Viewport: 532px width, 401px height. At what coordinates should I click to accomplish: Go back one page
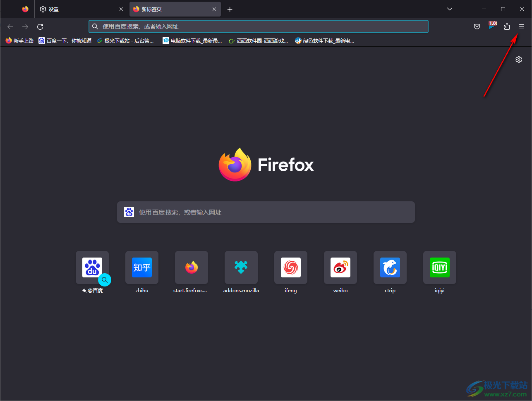coord(10,26)
